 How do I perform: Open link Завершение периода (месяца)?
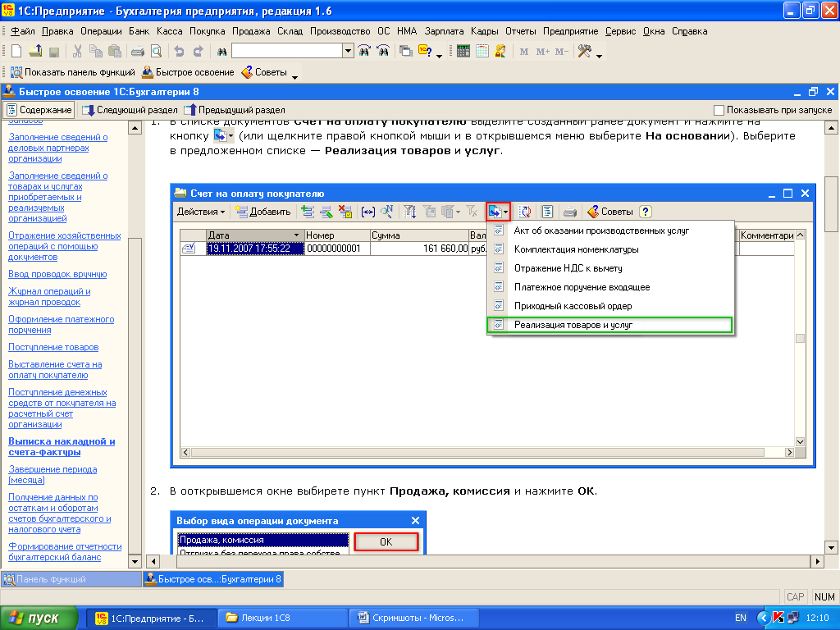(52, 475)
